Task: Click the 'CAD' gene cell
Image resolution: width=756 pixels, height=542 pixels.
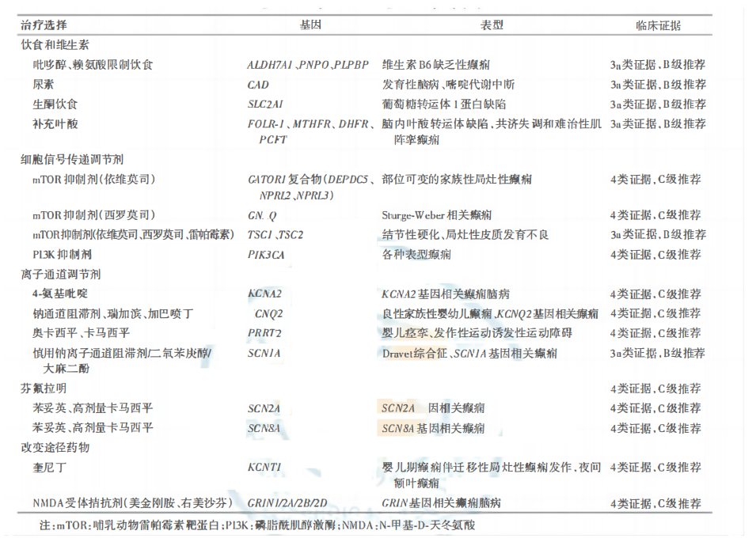Action: coord(258,85)
